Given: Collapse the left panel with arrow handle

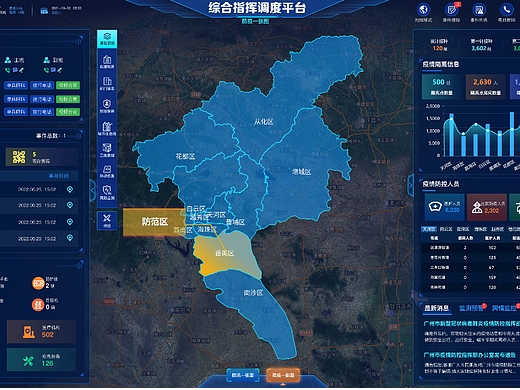Looking at the screenshot, I should [x=93, y=191].
